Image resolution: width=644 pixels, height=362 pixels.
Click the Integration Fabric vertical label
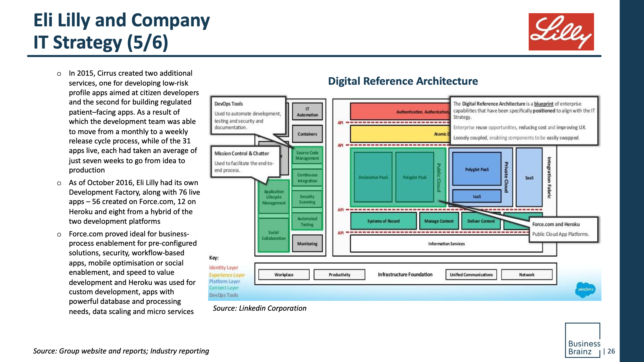(x=549, y=177)
